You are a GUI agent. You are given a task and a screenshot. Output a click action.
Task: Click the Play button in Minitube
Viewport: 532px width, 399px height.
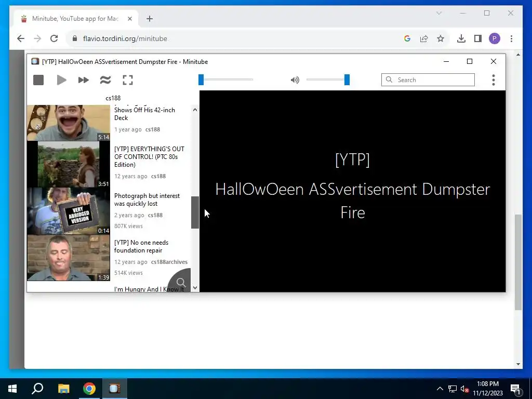61,80
